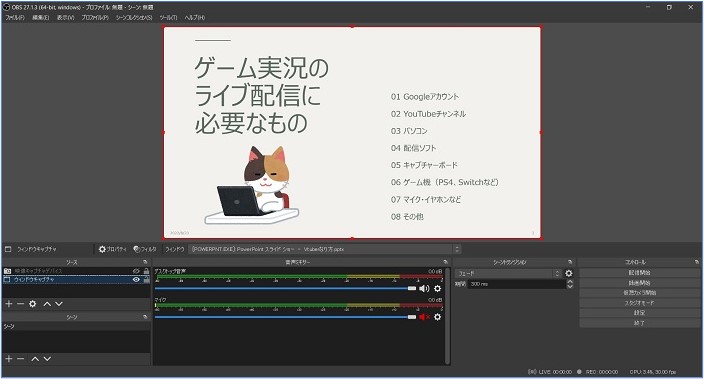This screenshot has height=379, width=704.
Task: Click the streaming status icon beside LIVE
Action: click(x=532, y=372)
